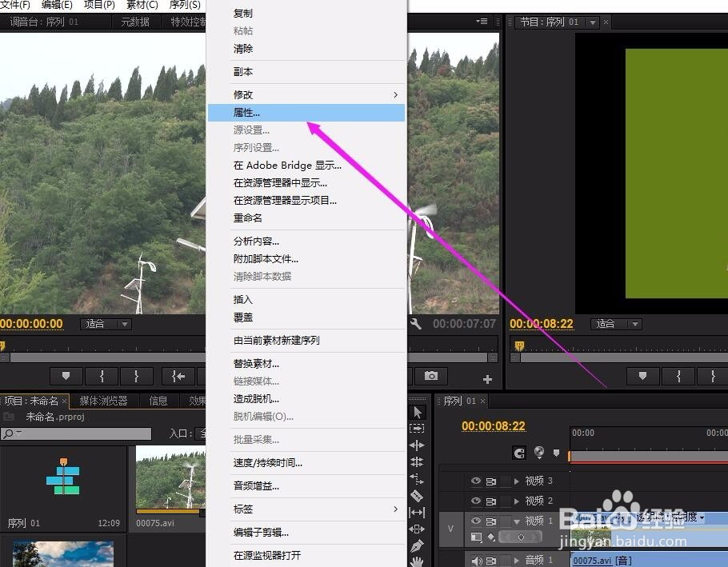Toggle sync lock on 视频 3

[x=491, y=481]
